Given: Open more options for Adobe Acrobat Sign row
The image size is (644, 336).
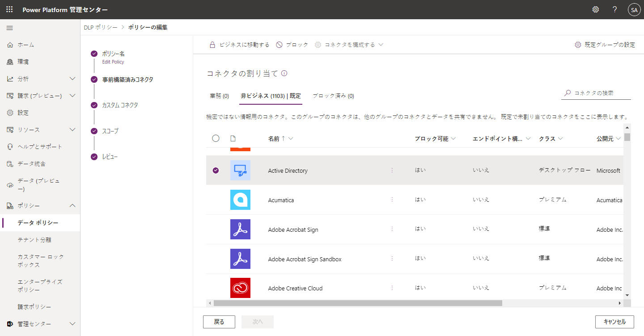Looking at the screenshot, I should click(x=392, y=229).
